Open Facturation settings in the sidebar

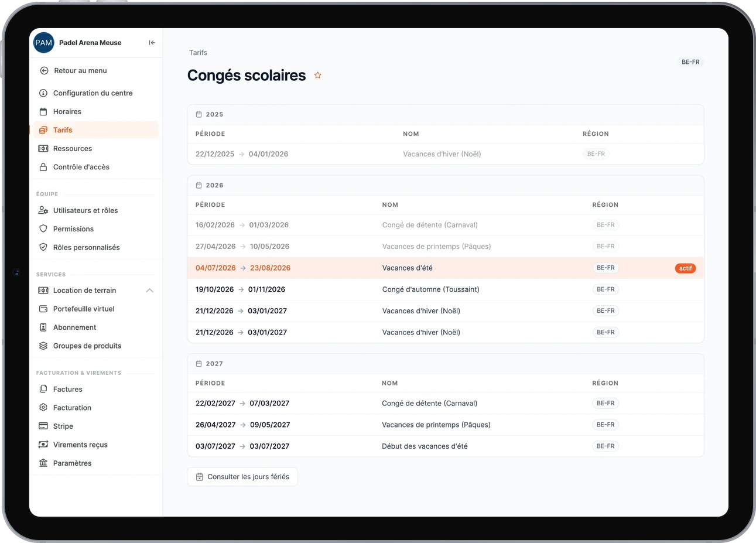click(96, 408)
